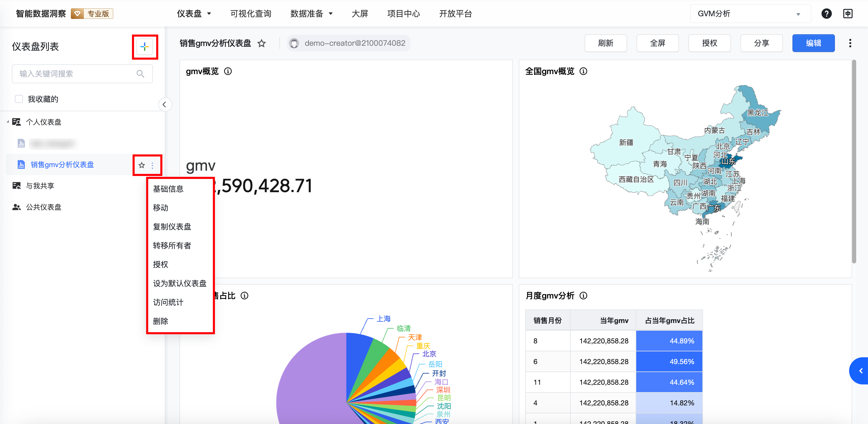Viewport: 868px width, 424px height.
Task: Collapse the 个人仪表盘 tree node
Action: 7,122
